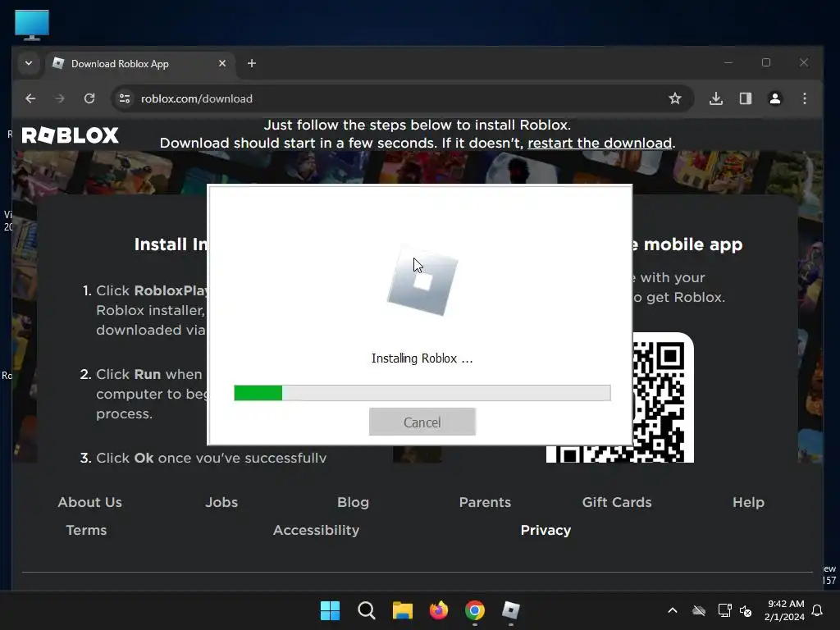Minimize the Chrome window
This screenshot has height=630, width=840.
728,62
